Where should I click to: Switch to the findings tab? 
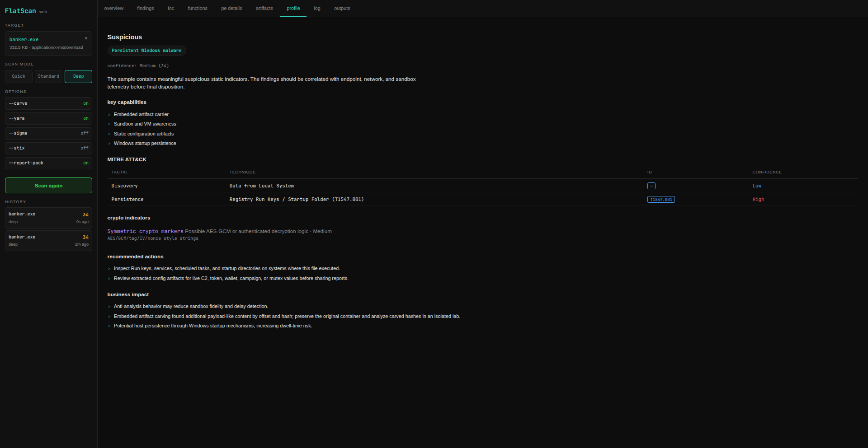146,8
